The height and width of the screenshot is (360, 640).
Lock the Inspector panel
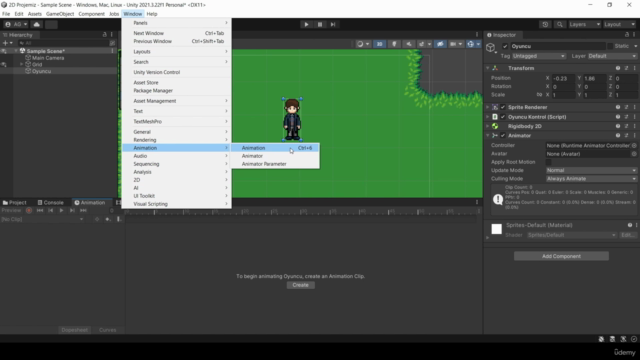[x=627, y=35]
